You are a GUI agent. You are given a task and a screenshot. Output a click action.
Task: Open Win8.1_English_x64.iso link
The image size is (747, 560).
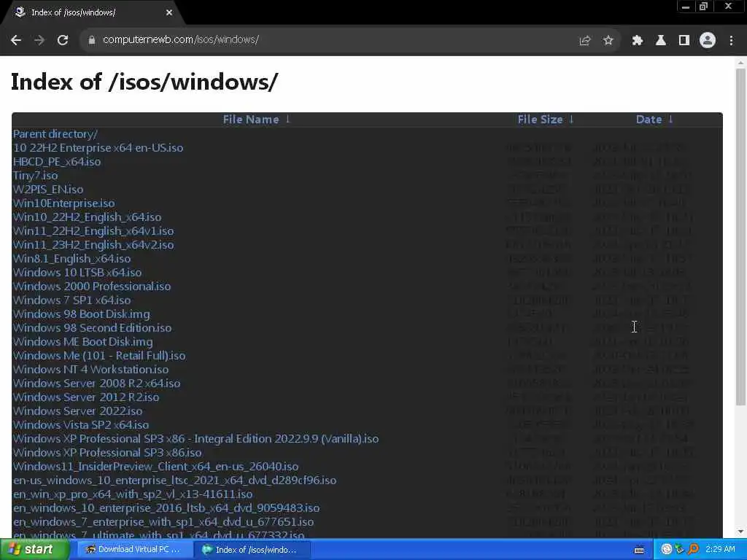(72, 259)
